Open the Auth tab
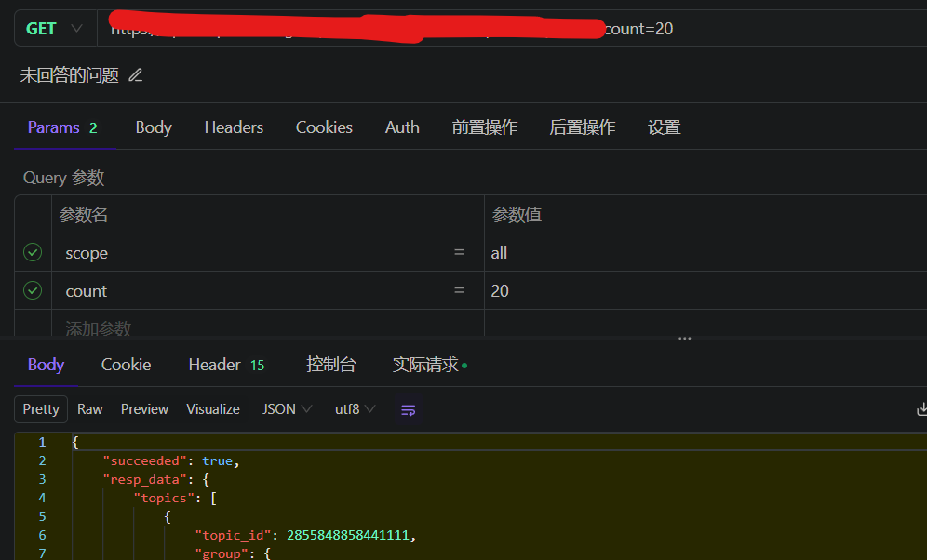This screenshot has width=927, height=560. pyautogui.click(x=402, y=127)
